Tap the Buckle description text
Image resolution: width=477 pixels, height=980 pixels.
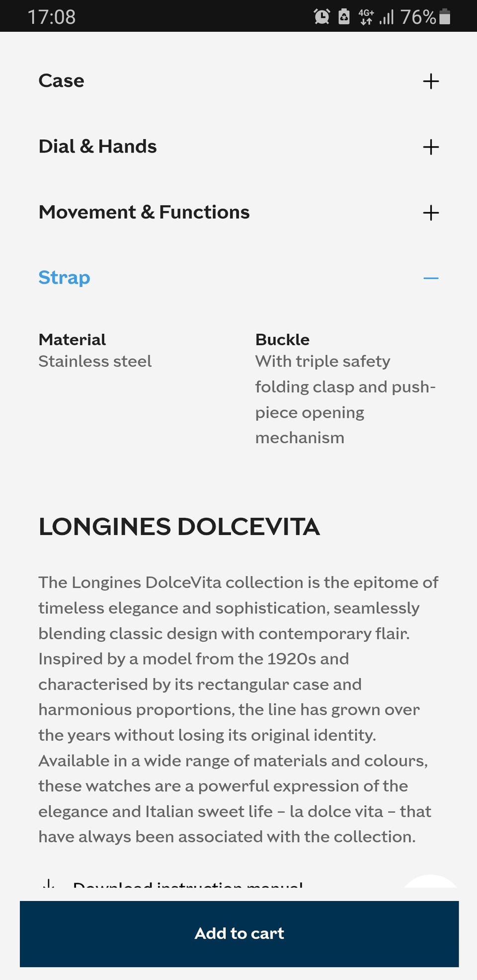[345, 399]
